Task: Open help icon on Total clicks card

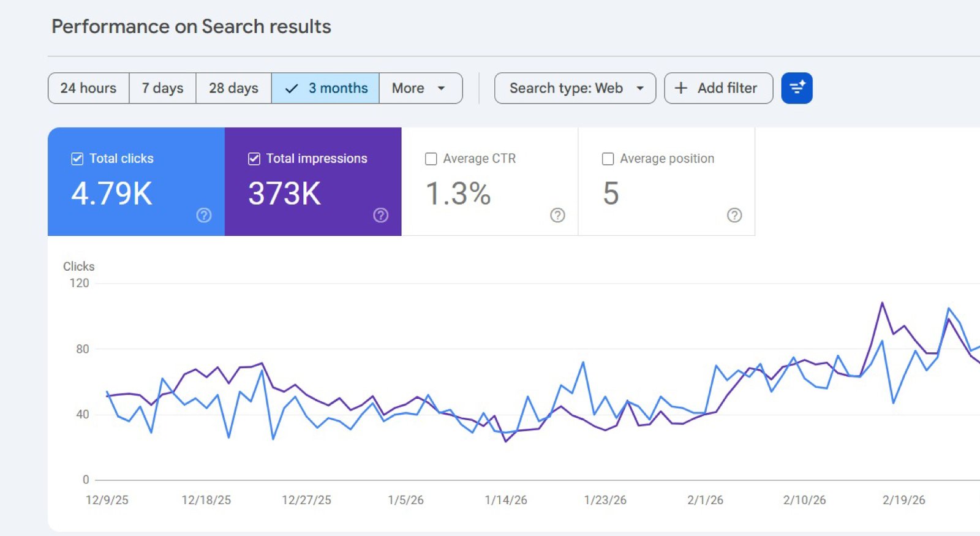Action: pyautogui.click(x=204, y=215)
